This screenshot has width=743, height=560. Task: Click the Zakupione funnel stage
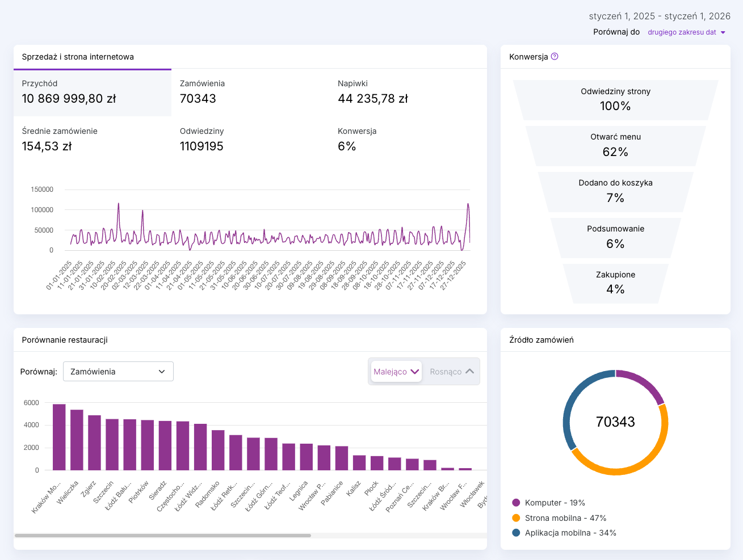[x=615, y=283]
